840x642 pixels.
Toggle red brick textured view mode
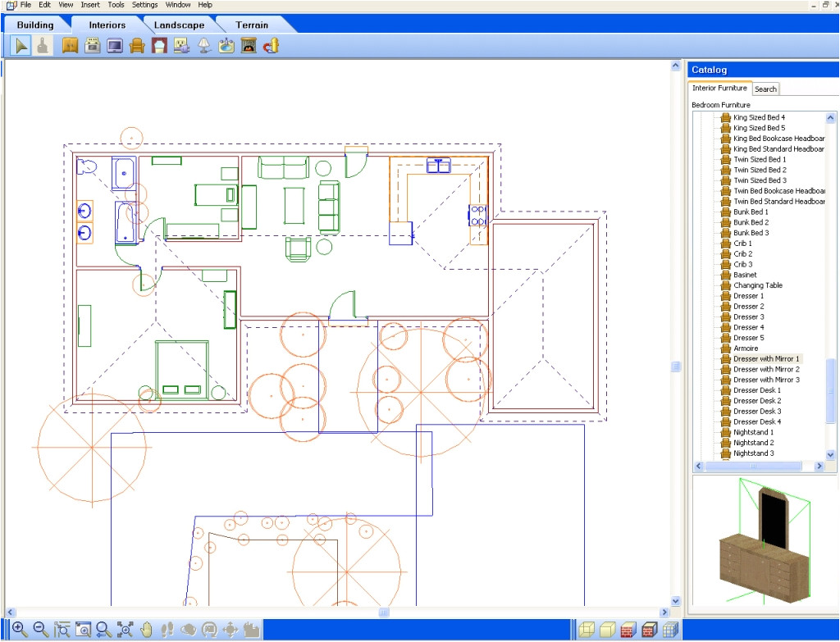(x=628, y=629)
